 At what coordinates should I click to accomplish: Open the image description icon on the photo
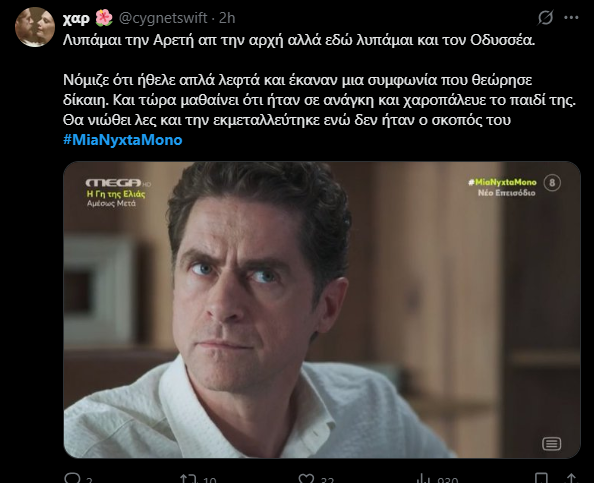click(x=552, y=444)
